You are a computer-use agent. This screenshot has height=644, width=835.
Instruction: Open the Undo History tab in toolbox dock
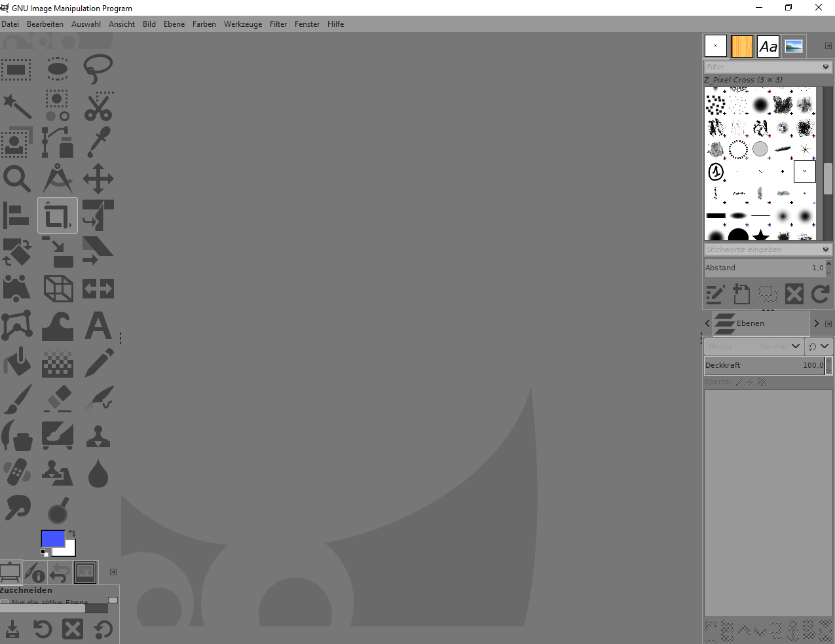click(60, 573)
